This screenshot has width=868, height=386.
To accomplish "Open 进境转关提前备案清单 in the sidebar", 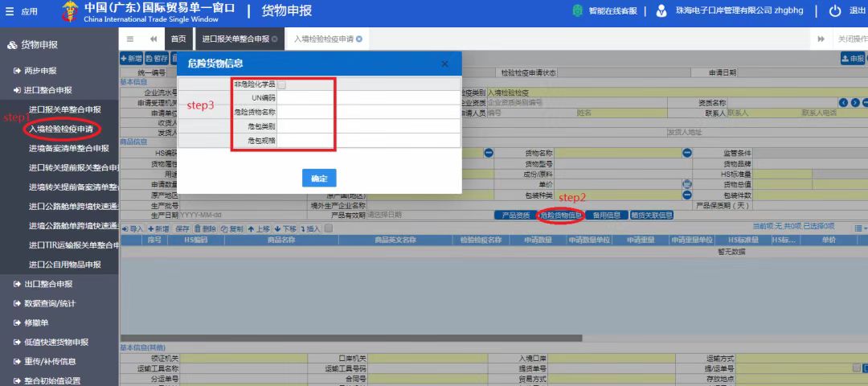I will pos(74,187).
